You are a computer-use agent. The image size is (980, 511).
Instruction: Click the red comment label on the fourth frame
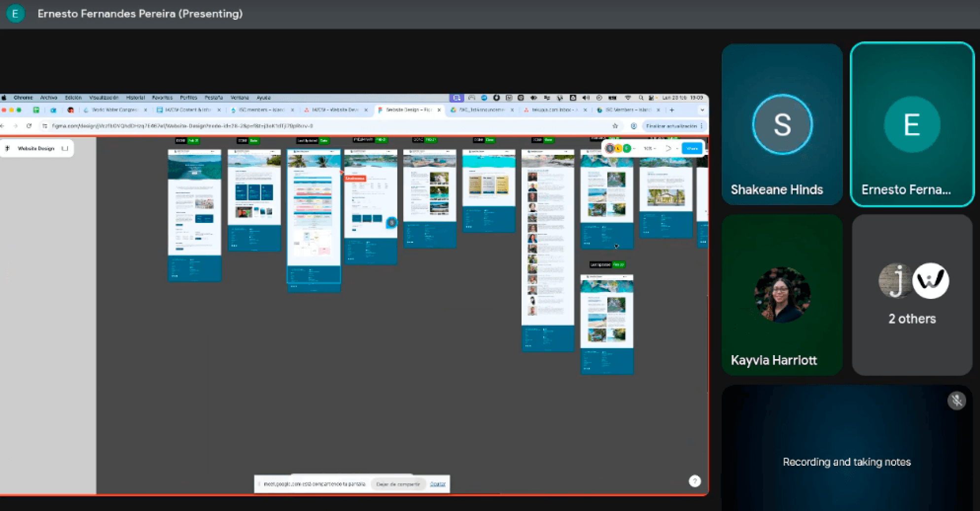tap(355, 178)
